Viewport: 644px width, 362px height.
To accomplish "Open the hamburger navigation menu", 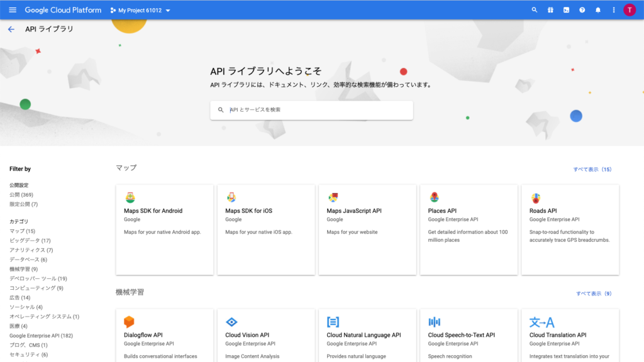I will point(13,10).
